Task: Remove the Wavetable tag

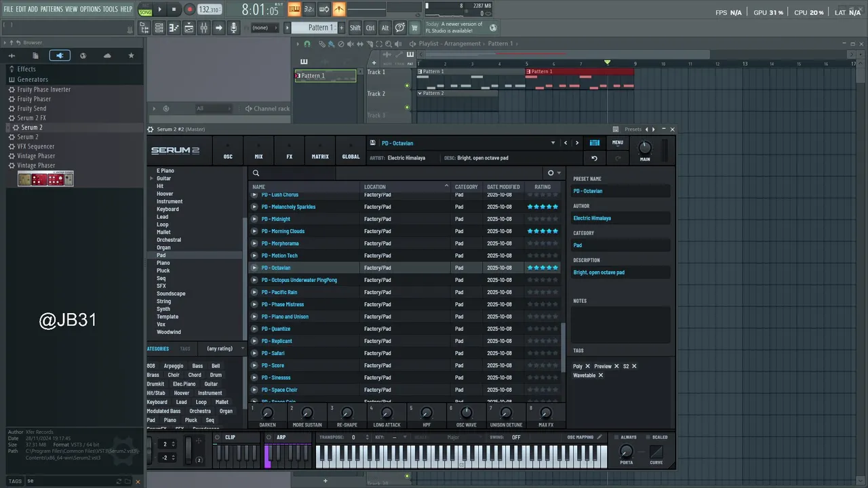Action: click(601, 375)
